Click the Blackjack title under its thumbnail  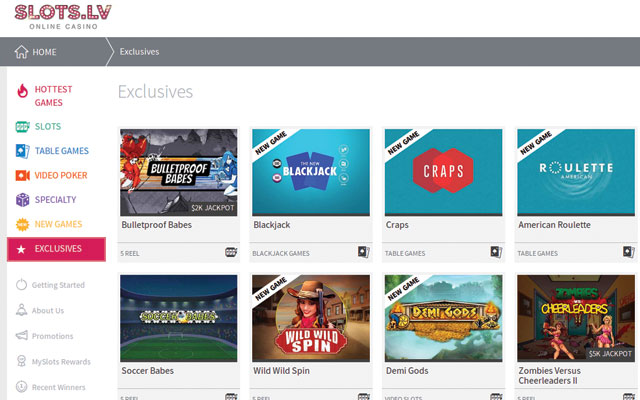(x=272, y=225)
